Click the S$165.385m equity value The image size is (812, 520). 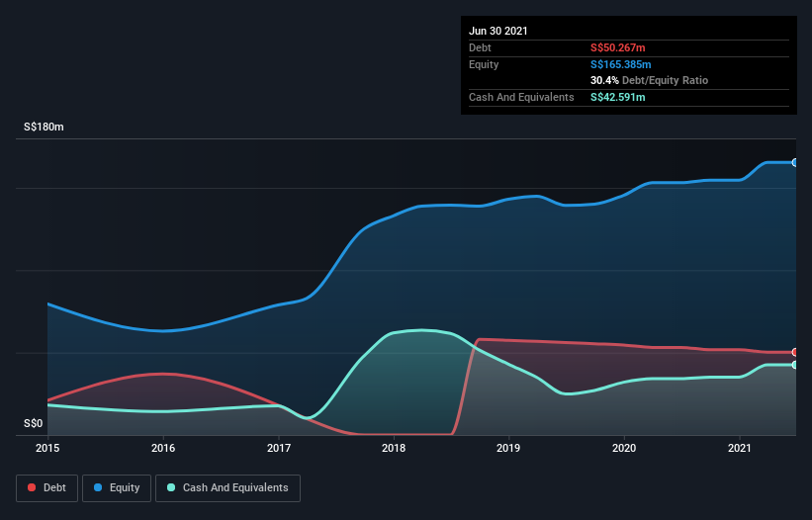coord(621,64)
